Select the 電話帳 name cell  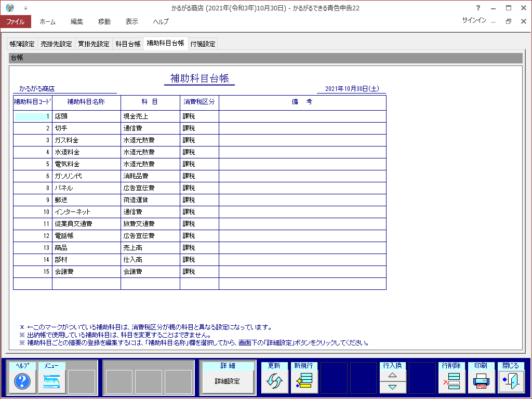click(87, 236)
